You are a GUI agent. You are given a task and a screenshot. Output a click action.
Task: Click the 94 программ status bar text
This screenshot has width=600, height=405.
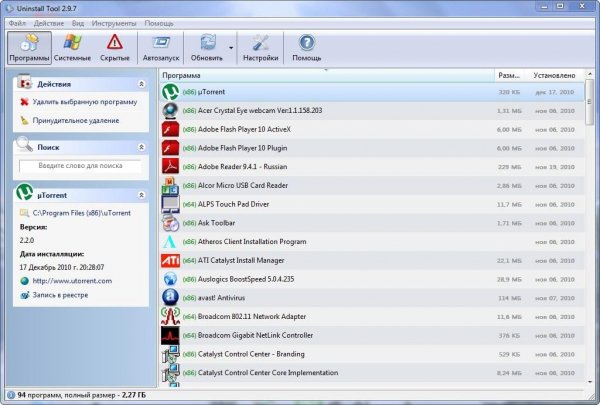coord(82,395)
